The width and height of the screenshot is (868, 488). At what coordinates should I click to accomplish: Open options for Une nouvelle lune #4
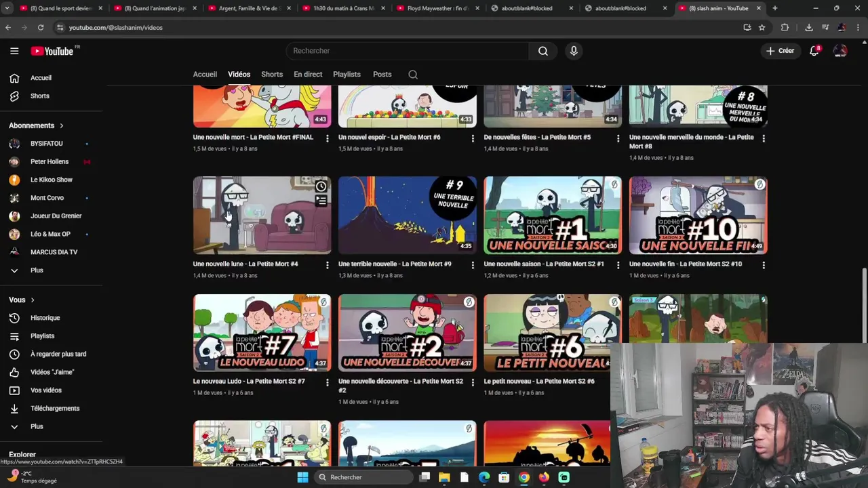327,265
